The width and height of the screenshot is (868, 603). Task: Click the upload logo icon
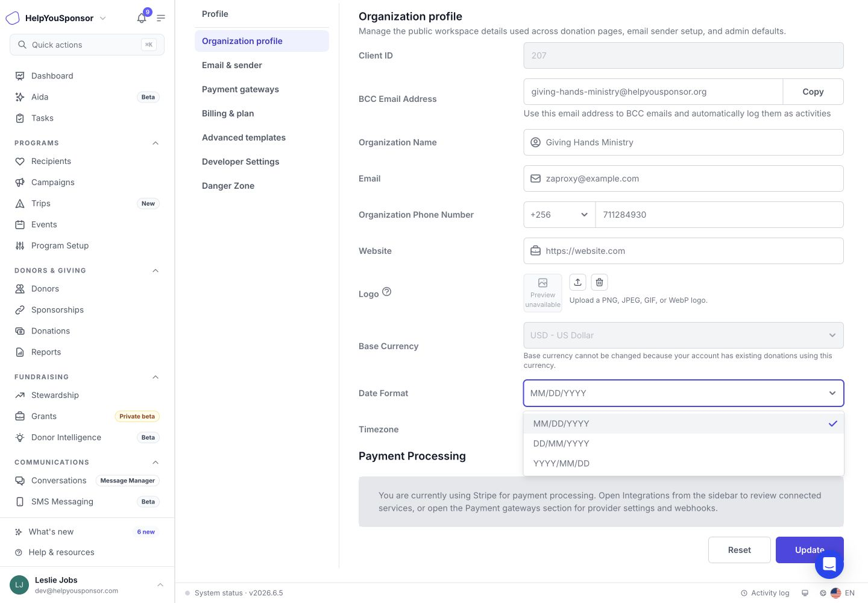[577, 282]
